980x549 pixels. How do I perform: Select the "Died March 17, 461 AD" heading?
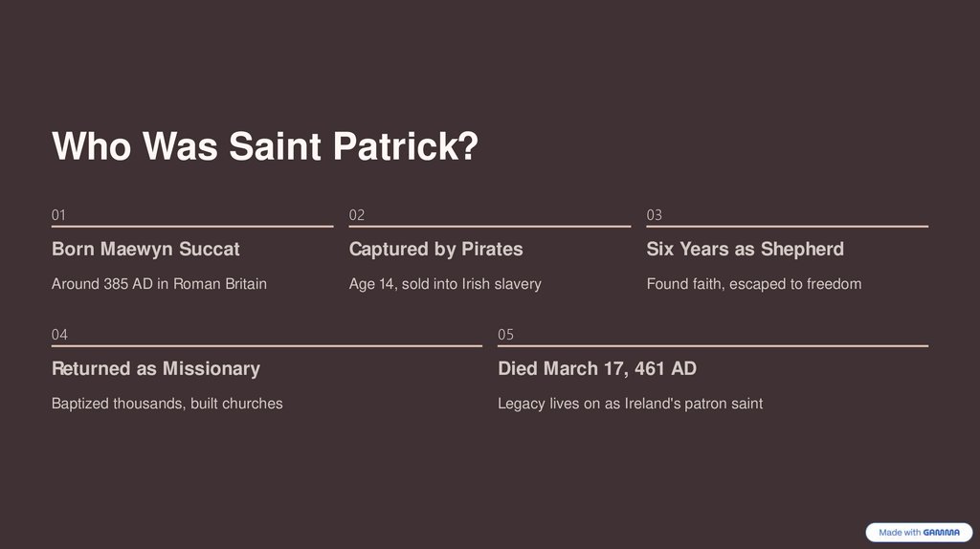(597, 369)
